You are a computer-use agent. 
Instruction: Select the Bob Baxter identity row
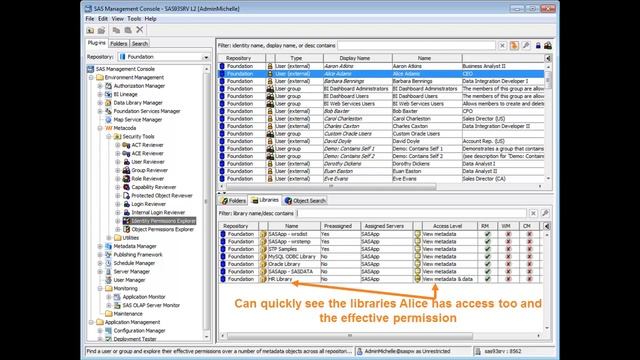pos(381,111)
